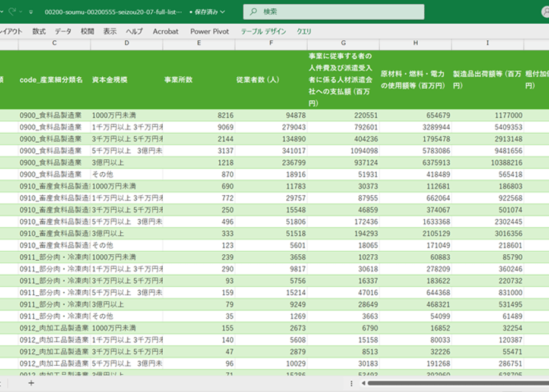Screen dimensions: 549x392
Task: Select column C header
Action: click(54, 43)
